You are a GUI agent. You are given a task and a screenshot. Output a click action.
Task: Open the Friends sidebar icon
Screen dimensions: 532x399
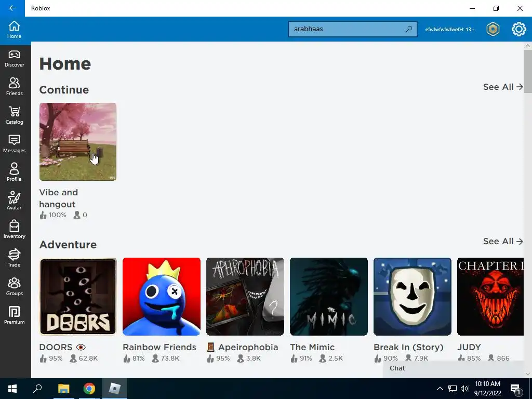tap(14, 87)
